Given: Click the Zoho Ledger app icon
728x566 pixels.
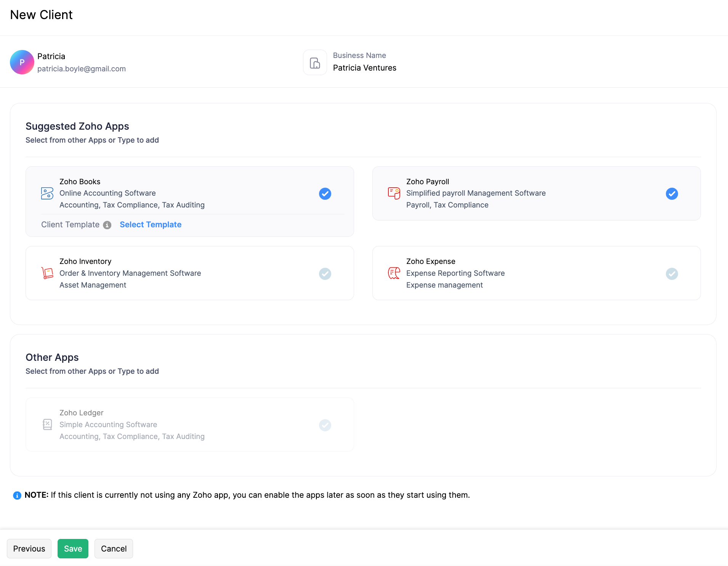Looking at the screenshot, I should click(47, 424).
